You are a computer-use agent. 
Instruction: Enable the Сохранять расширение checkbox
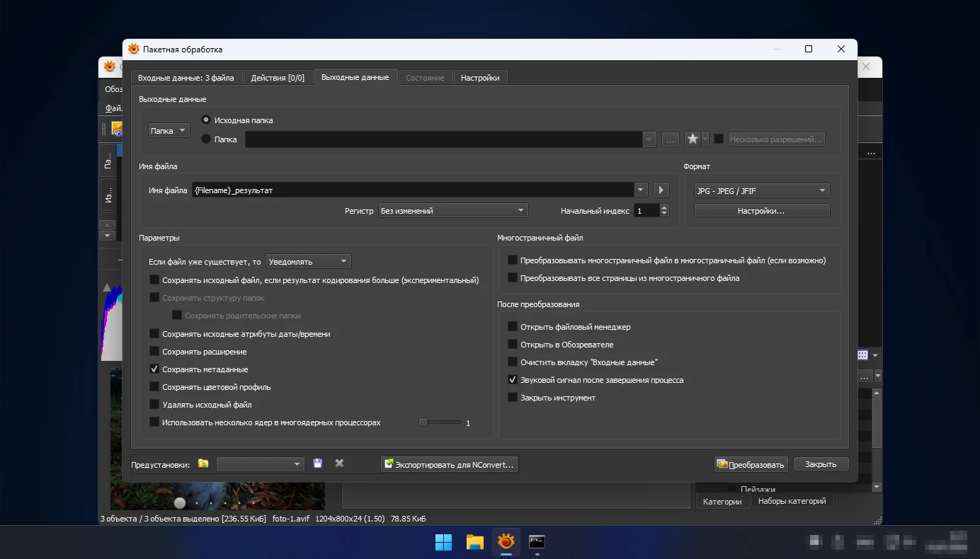click(154, 352)
